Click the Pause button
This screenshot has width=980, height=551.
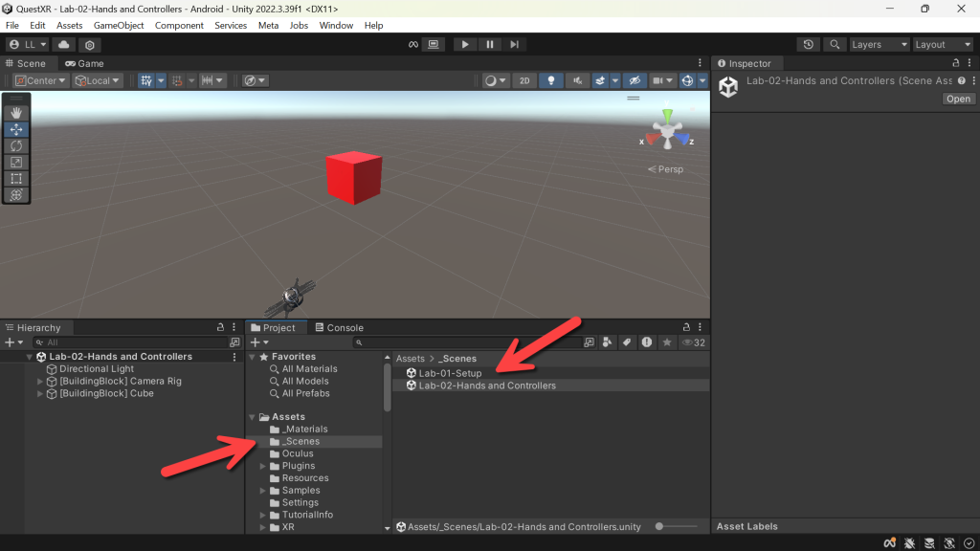point(489,44)
